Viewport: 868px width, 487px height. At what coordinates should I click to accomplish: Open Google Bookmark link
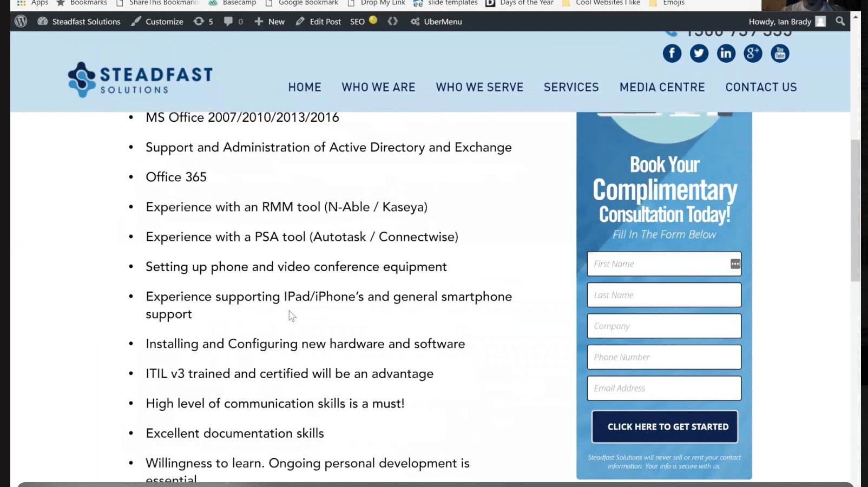coord(301,3)
